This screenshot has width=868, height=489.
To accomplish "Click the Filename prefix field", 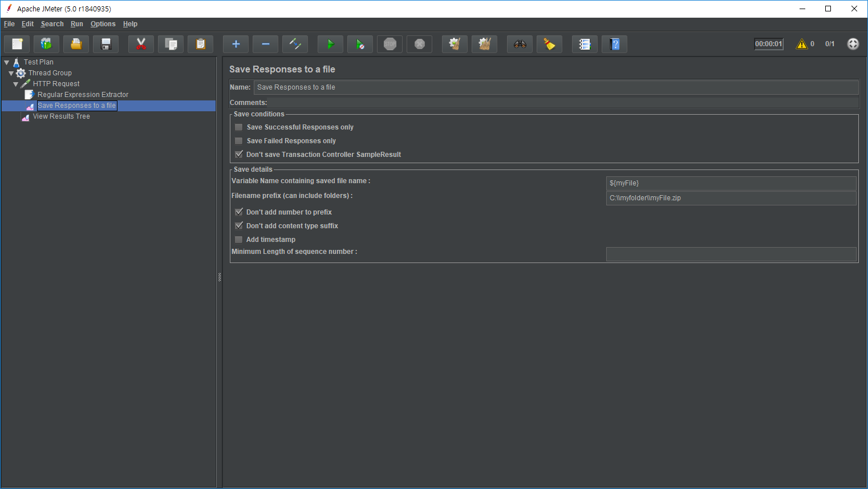I will (731, 198).
